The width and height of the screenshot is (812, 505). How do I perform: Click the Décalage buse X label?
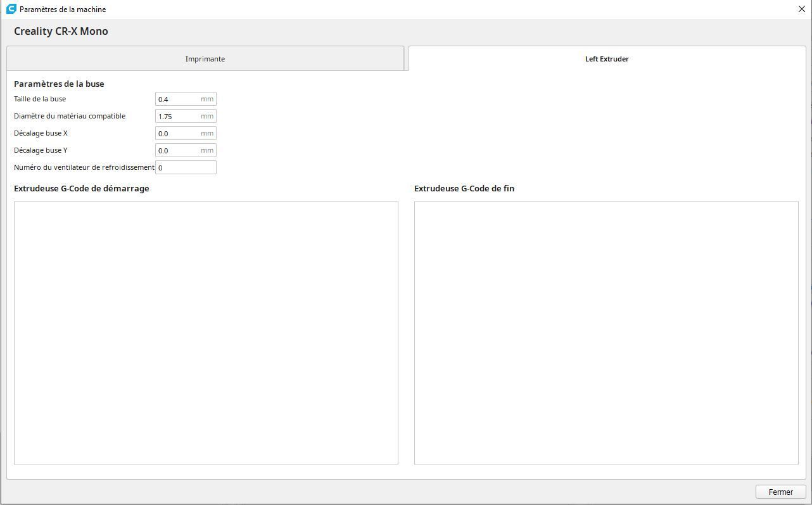[x=41, y=133]
